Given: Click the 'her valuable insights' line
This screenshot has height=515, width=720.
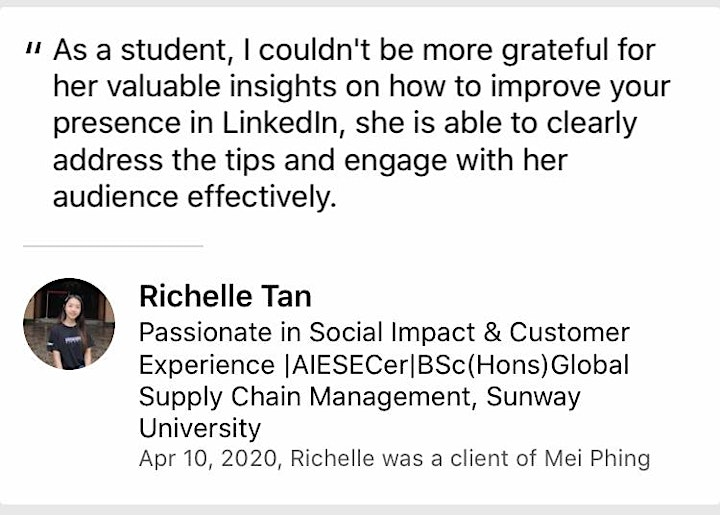Looking at the screenshot, I should point(362,86).
